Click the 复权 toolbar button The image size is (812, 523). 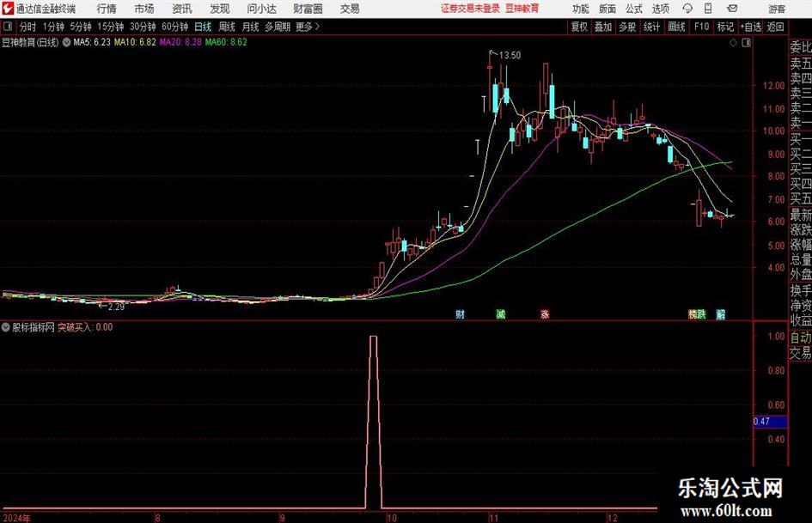click(x=579, y=27)
